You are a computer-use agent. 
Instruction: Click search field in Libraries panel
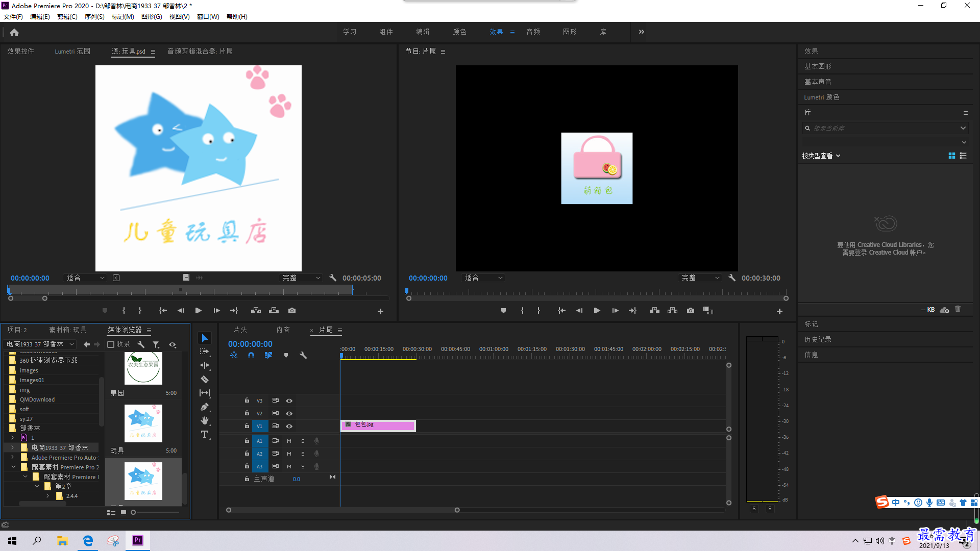click(886, 128)
